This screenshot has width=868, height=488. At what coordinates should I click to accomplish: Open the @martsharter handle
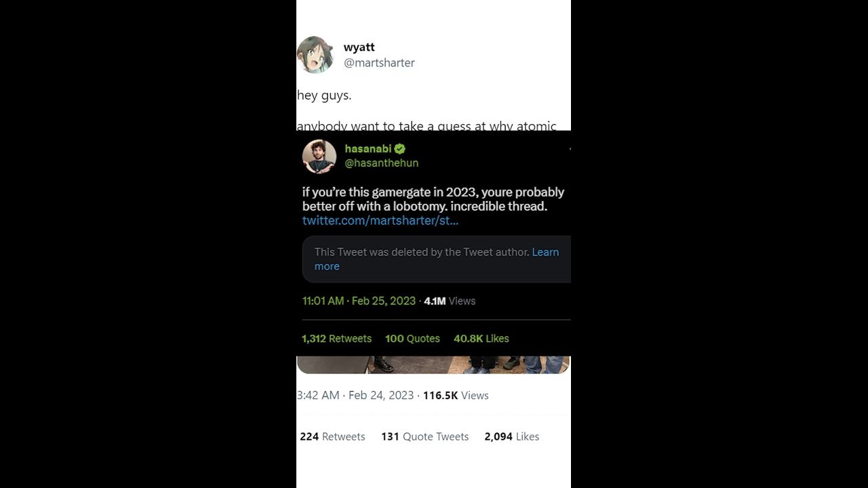tap(379, 63)
